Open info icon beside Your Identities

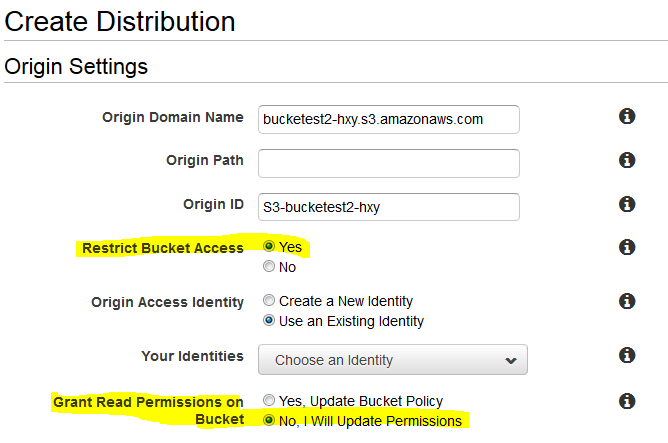click(627, 355)
